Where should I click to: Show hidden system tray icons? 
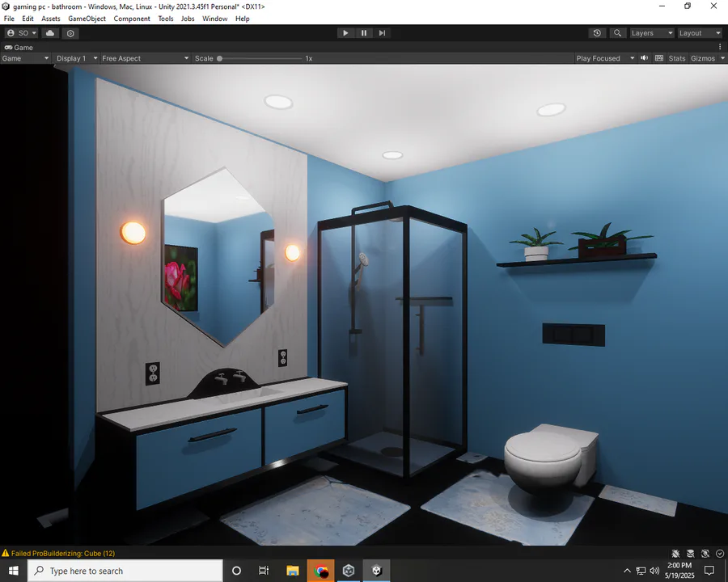[x=627, y=571]
